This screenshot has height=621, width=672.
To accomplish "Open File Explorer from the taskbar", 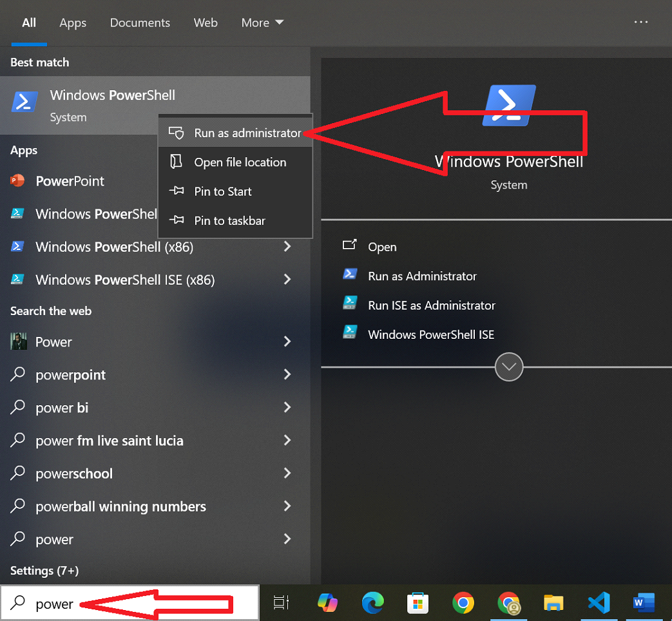I will pos(553,602).
